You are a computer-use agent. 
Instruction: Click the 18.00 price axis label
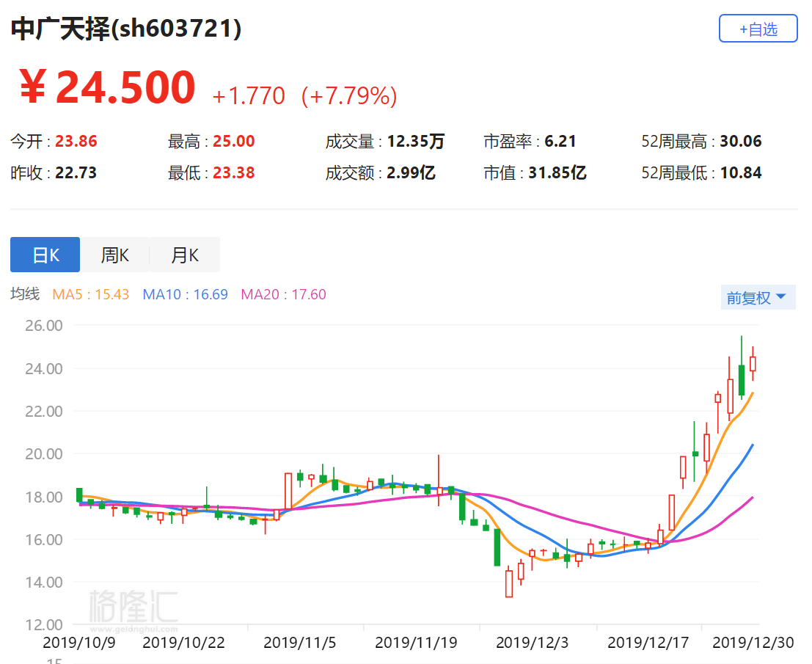click(44, 497)
